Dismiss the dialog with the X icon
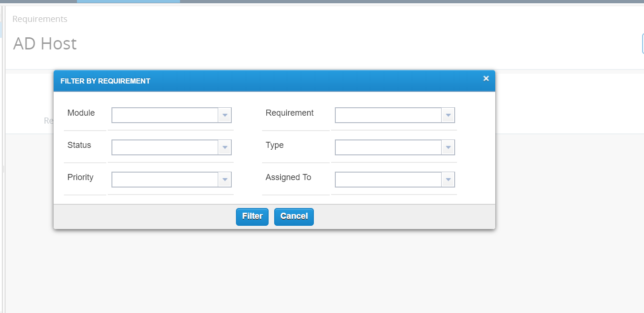The image size is (644, 313). pos(485,78)
